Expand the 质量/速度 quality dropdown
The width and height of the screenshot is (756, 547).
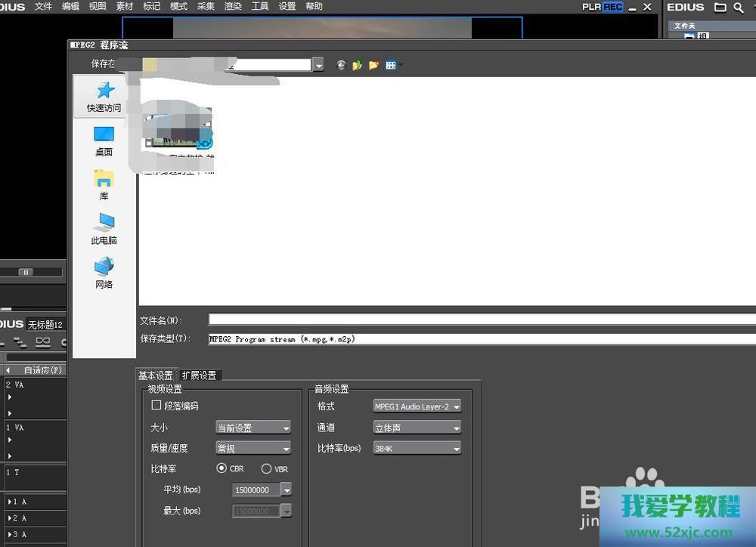click(x=253, y=449)
